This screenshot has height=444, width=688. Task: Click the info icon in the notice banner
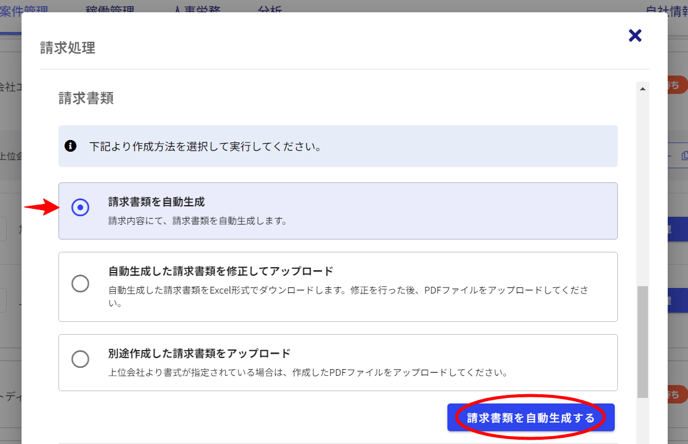(x=71, y=146)
